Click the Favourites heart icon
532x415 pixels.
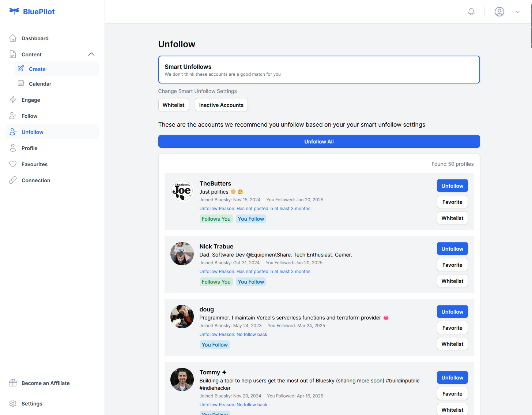pyautogui.click(x=13, y=164)
